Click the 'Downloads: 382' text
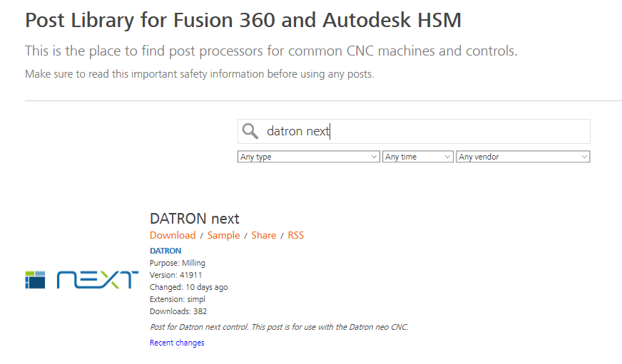This screenshot has height=364, width=622. point(178,311)
